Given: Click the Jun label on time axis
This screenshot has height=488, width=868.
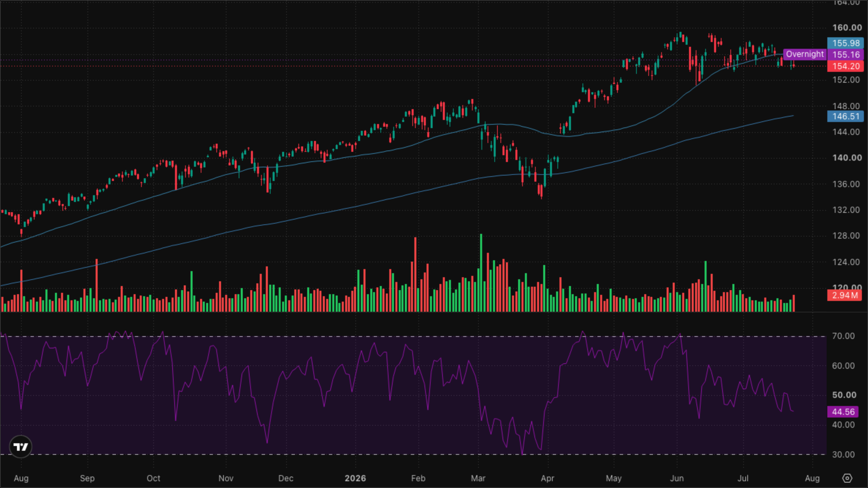Looking at the screenshot, I should (x=677, y=478).
